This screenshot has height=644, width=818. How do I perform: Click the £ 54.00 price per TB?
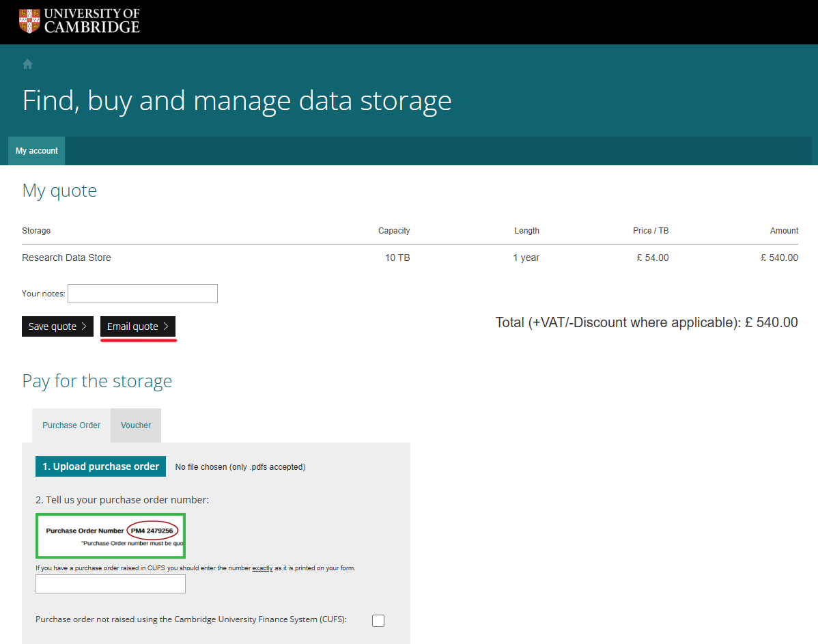(653, 258)
